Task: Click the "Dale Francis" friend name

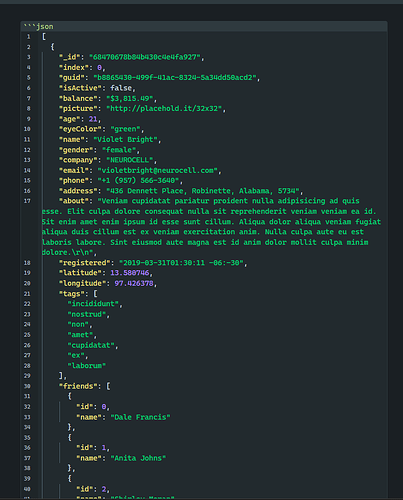Action: point(140,417)
